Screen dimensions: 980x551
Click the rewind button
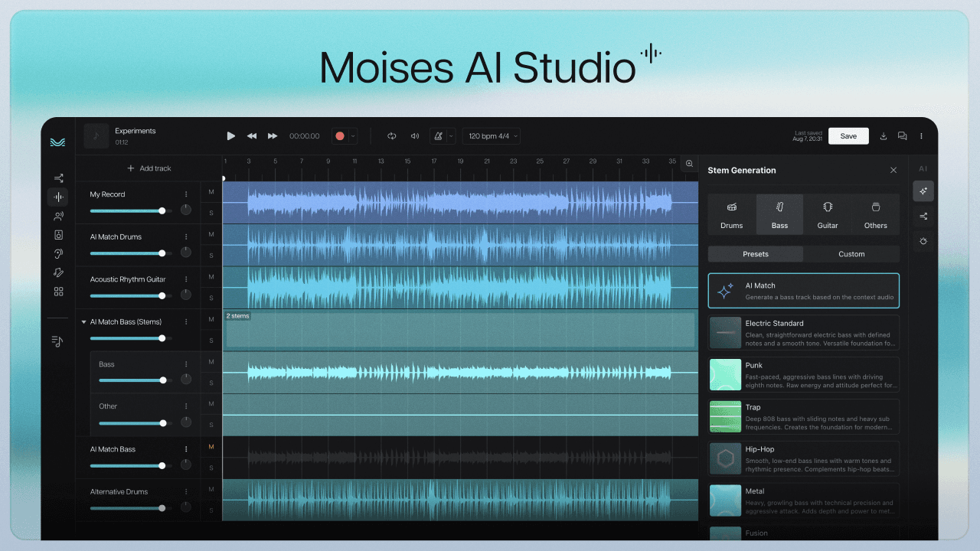tap(252, 136)
